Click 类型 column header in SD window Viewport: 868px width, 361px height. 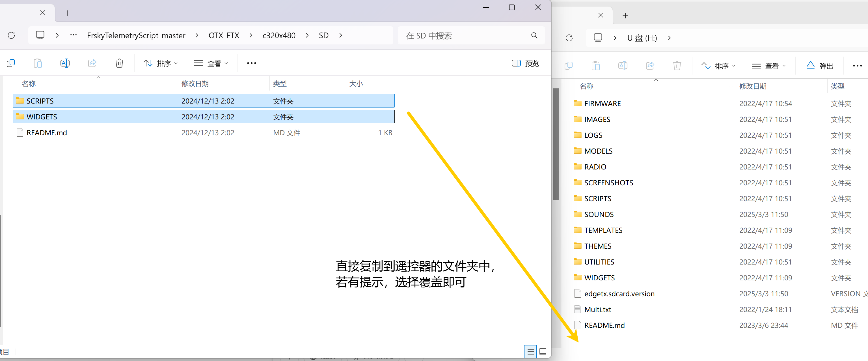click(280, 83)
